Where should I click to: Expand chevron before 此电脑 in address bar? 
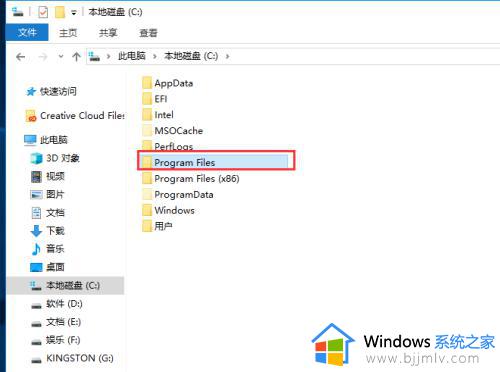pos(108,56)
